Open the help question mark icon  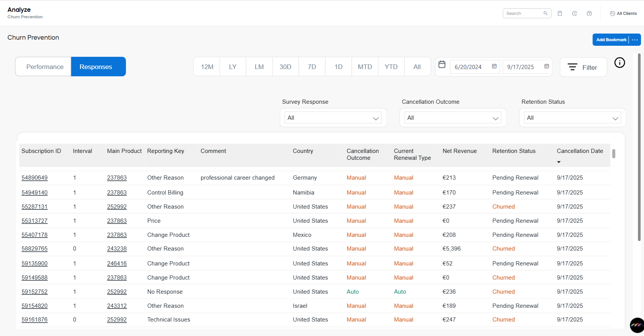589,13
